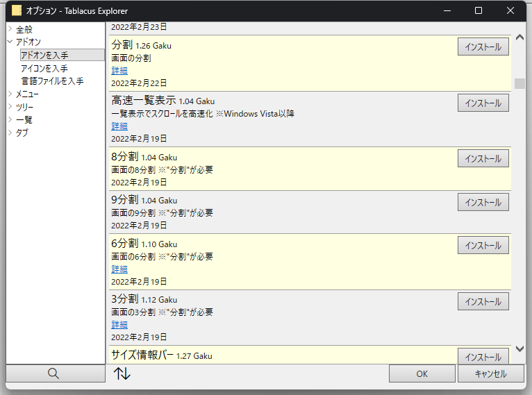Open 詳細 link for 6分割 addon
This screenshot has width=532, height=395.
pyautogui.click(x=119, y=269)
